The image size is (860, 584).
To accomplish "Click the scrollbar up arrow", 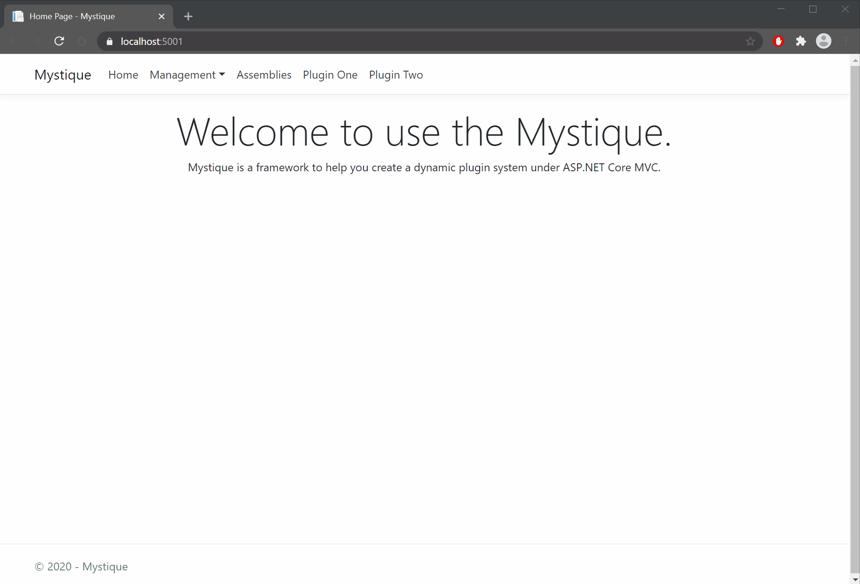I will point(855,59).
